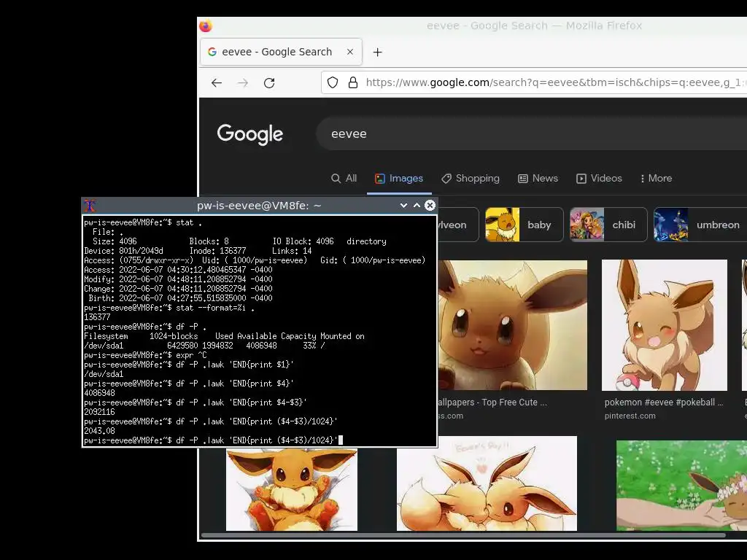Select the Images search tab
The height and width of the screenshot is (560, 747).
pos(399,178)
